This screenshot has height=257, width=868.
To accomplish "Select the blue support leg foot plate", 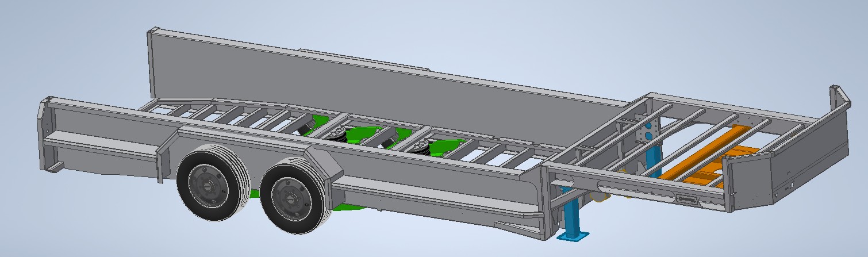I will click(575, 235).
